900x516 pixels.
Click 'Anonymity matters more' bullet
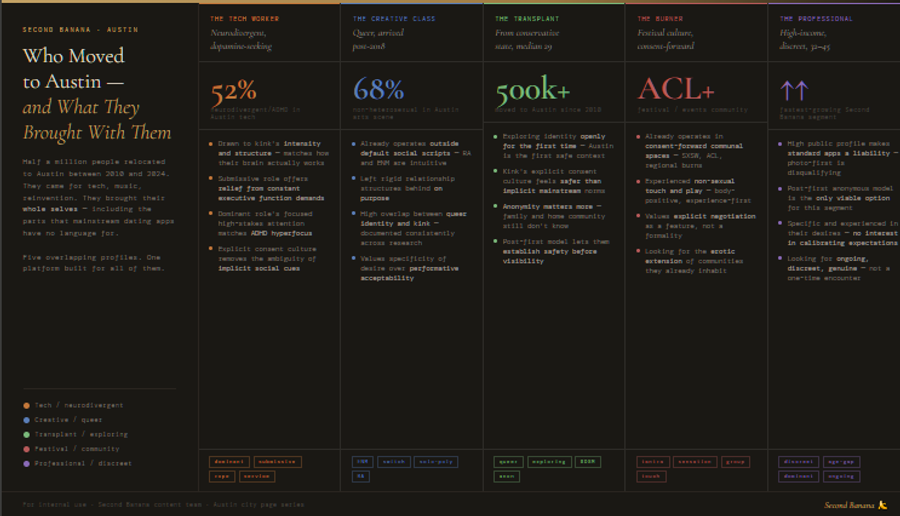tap(554, 216)
